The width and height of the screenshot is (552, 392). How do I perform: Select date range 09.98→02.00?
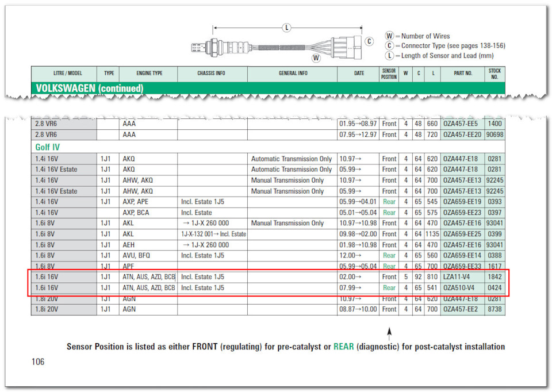tap(358, 235)
